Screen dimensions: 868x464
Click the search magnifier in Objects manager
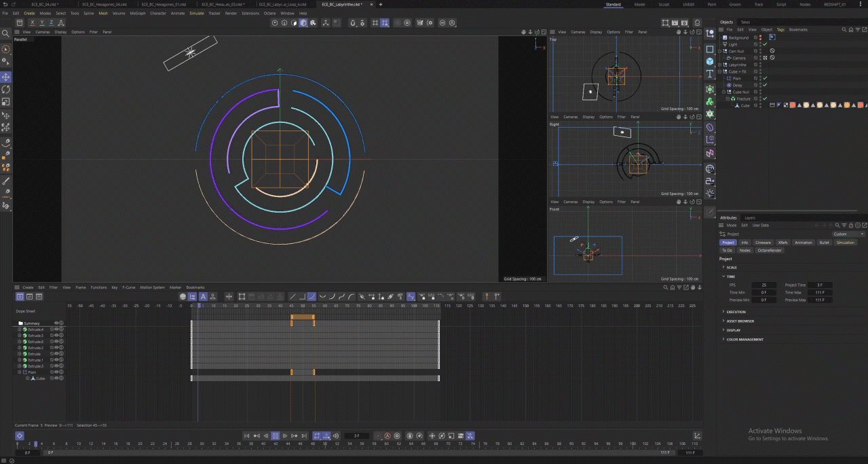click(x=844, y=30)
